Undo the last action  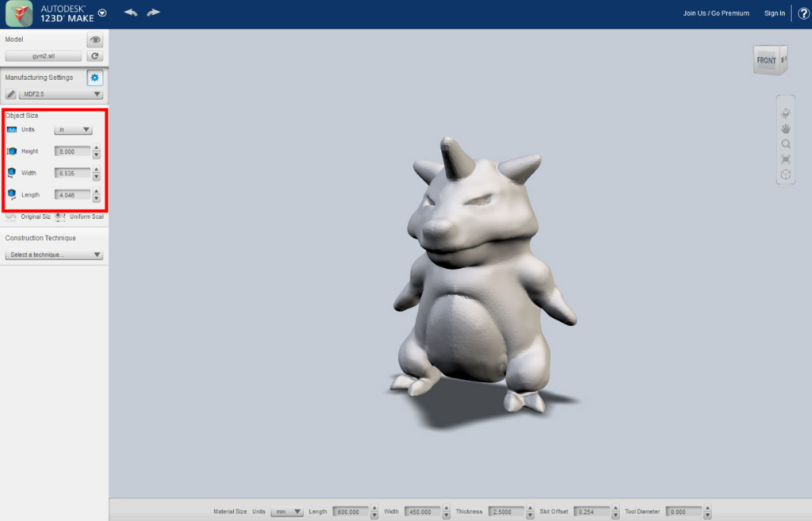(131, 13)
